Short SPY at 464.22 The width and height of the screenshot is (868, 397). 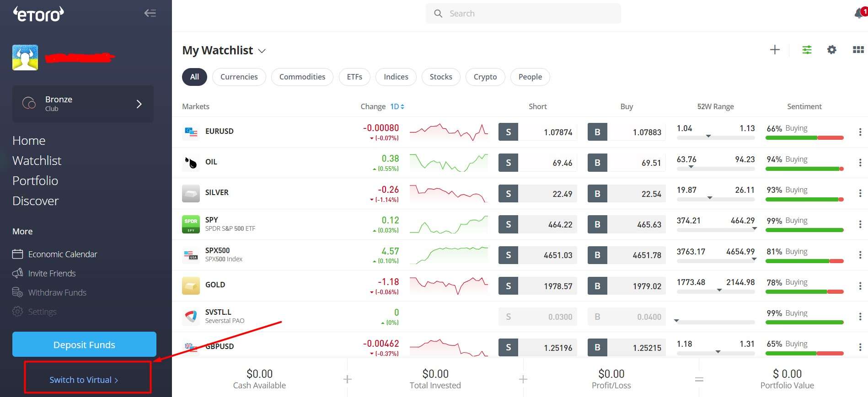(x=538, y=224)
